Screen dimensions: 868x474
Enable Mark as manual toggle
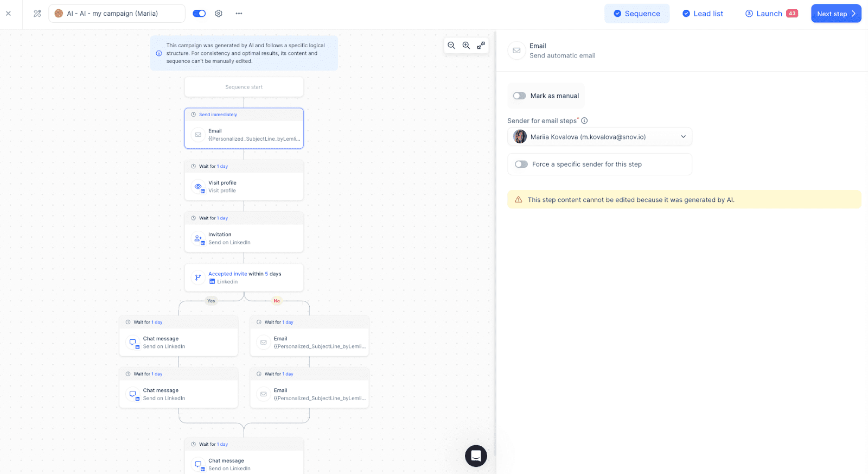(520, 96)
